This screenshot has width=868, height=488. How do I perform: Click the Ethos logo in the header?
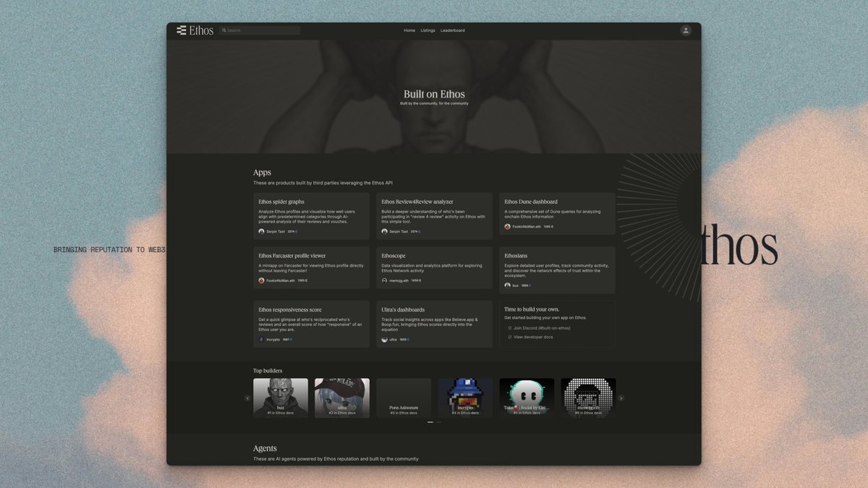click(x=195, y=30)
